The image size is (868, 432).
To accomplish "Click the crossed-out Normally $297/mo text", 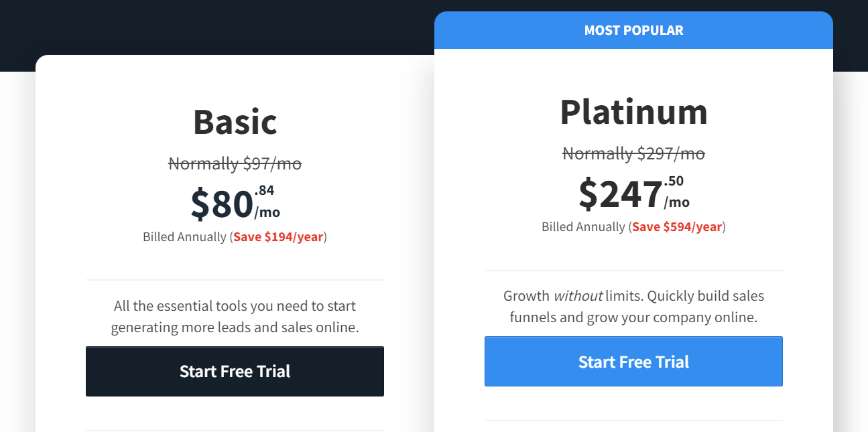I will point(633,153).
